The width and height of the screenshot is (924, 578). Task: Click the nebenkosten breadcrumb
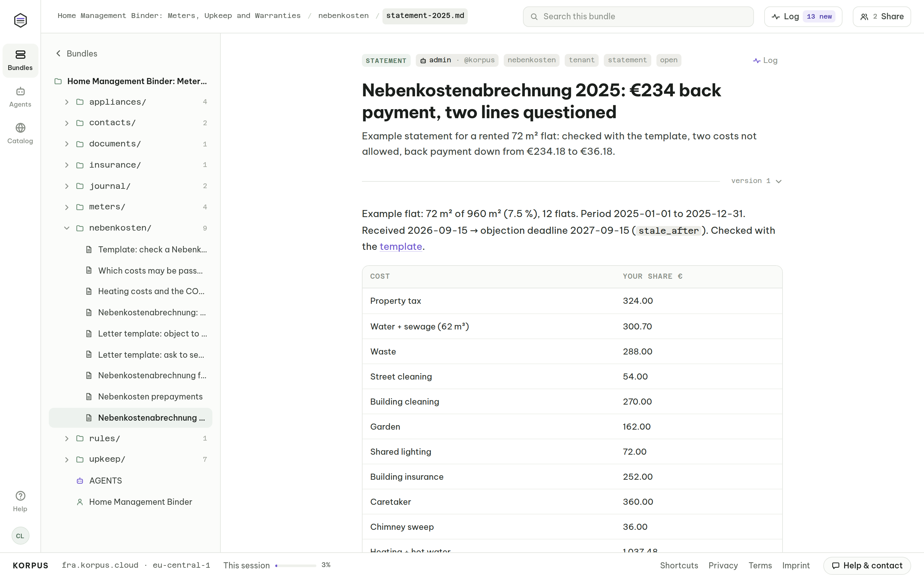[343, 16]
